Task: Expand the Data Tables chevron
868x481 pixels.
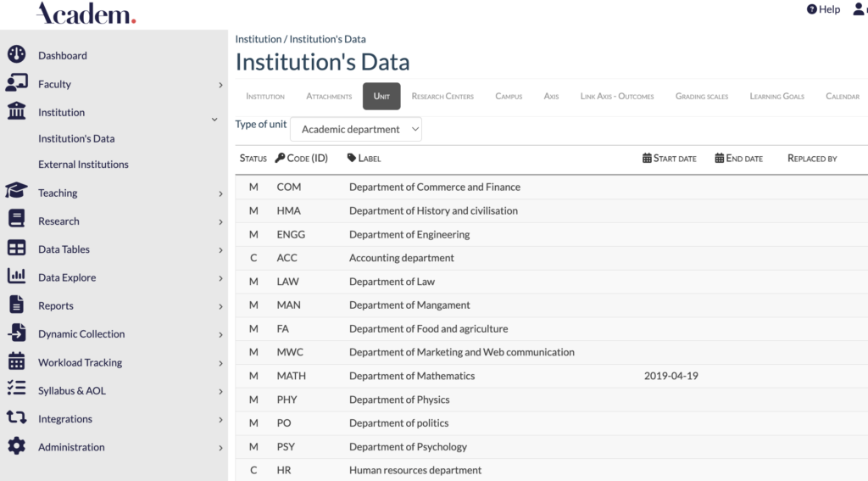Action: pos(220,250)
